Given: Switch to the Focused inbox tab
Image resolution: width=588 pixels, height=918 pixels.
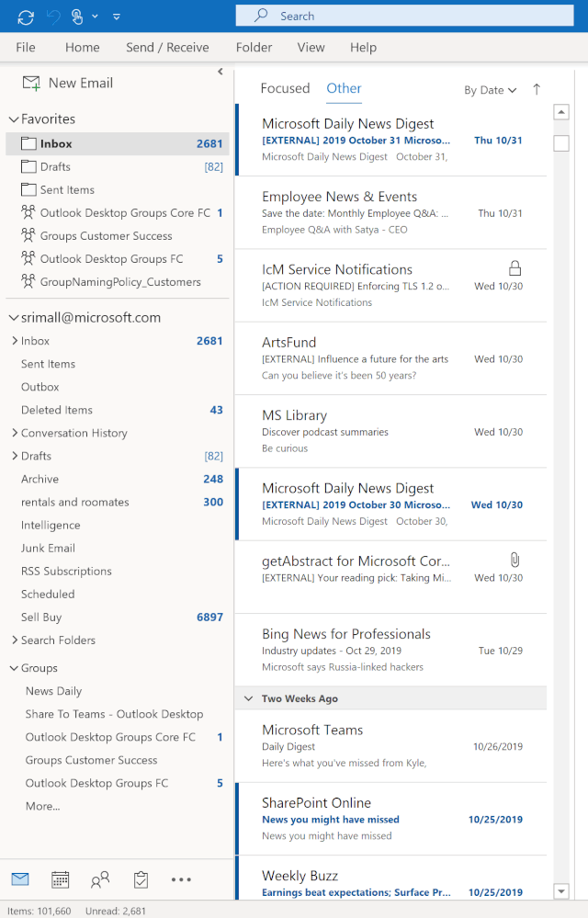Looking at the screenshot, I should tap(285, 88).
